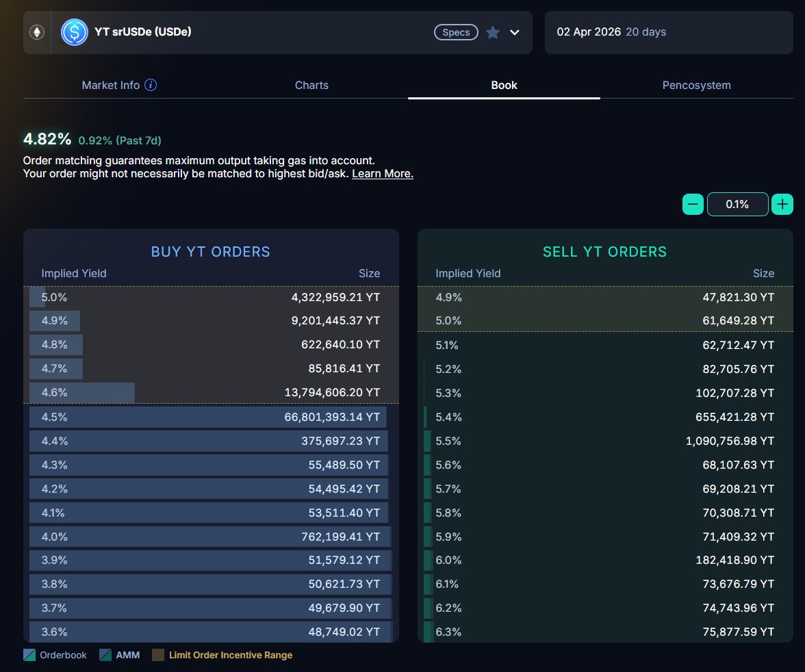Decrease yield step with minus button
This screenshot has height=672, width=805.
pyautogui.click(x=693, y=205)
